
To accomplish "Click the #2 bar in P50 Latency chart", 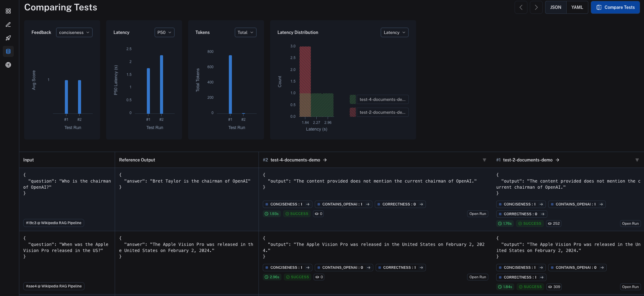I will [162, 84].
